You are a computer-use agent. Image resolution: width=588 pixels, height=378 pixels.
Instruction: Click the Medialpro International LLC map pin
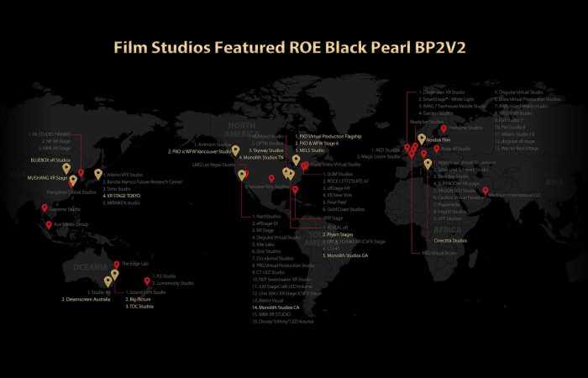click(486, 191)
